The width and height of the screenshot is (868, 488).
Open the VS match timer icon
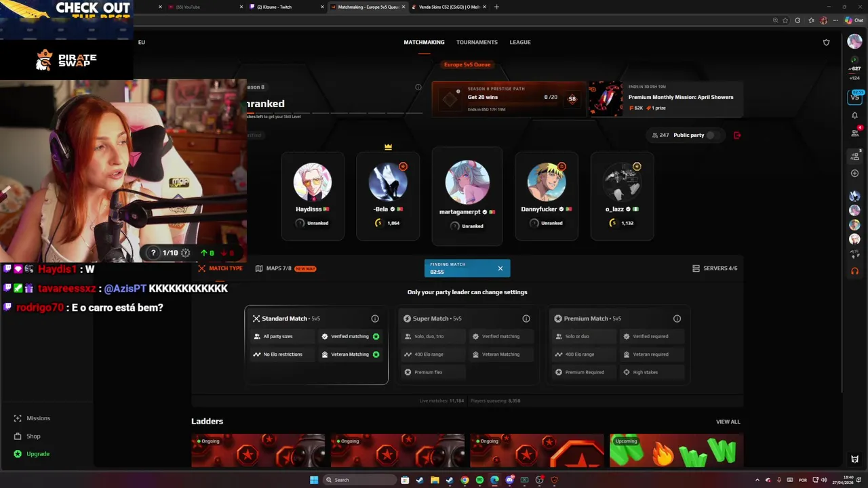[855, 97]
